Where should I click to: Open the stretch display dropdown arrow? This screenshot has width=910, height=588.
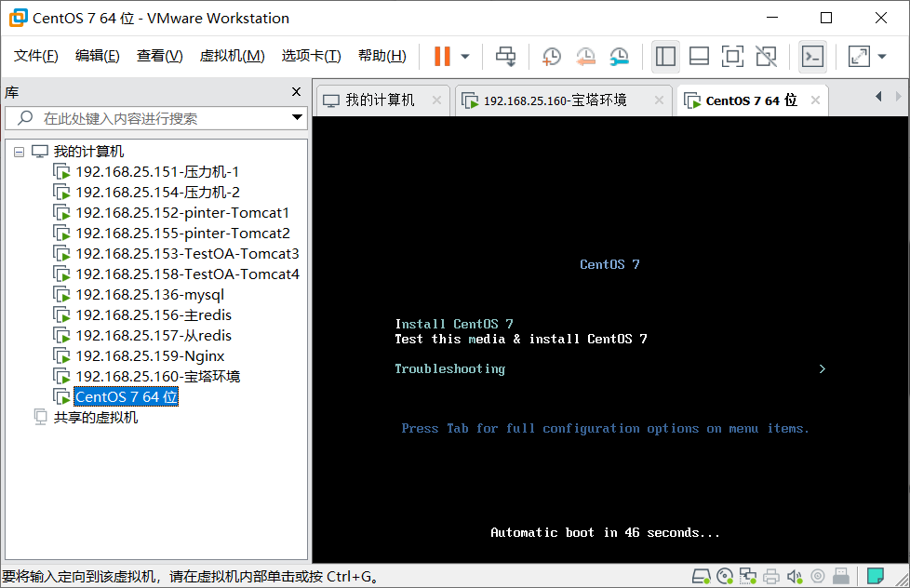(882, 57)
